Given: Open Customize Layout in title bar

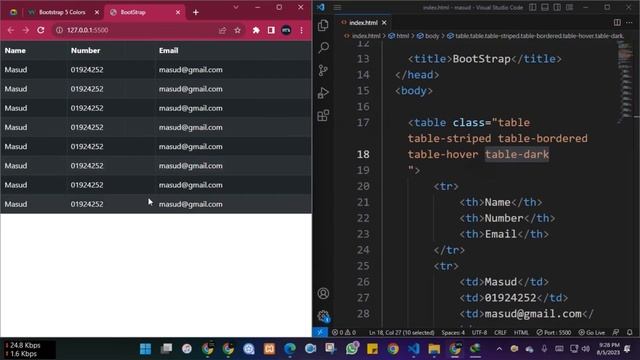Looking at the screenshot, I should [569, 7].
